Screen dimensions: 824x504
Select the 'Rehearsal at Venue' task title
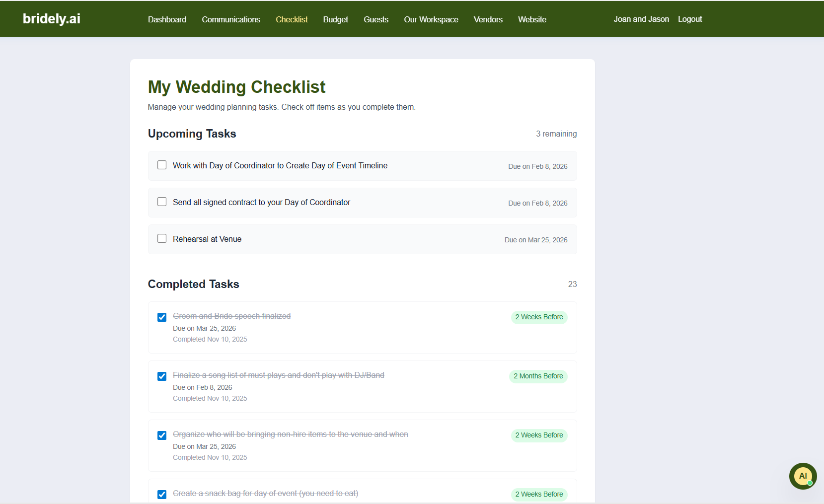(x=207, y=239)
